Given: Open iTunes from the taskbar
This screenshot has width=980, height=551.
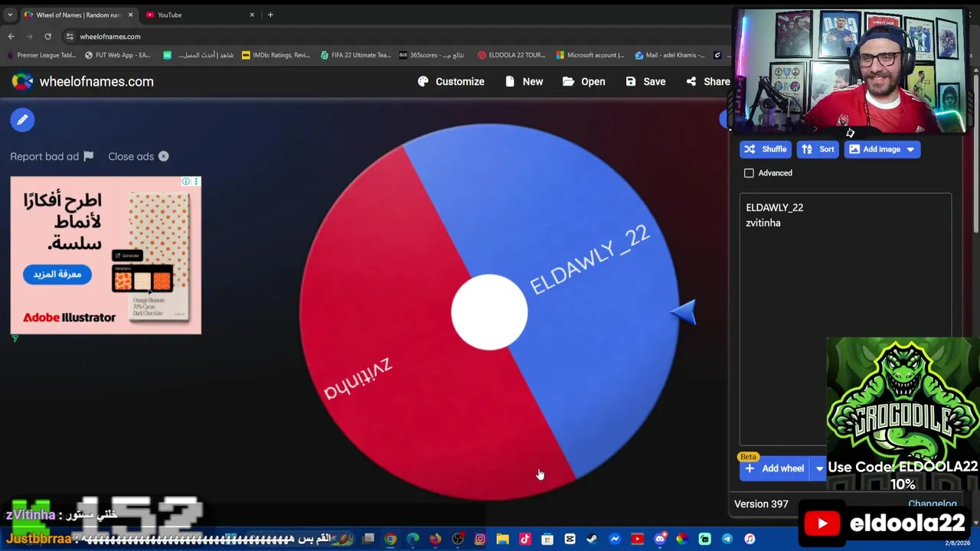Looking at the screenshot, I should [750, 540].
